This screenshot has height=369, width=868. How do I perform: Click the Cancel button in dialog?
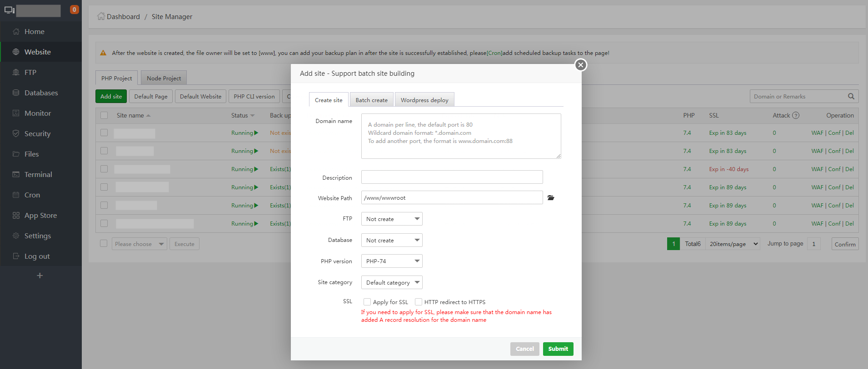tap(525, 349)
